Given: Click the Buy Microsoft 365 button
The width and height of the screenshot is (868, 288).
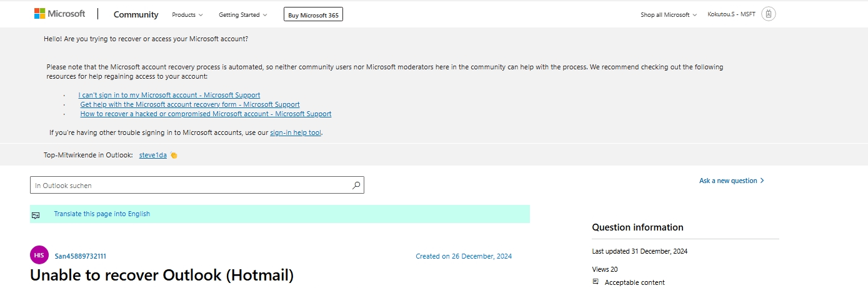Looking at the screenshot, I should [x=313, y=14].
